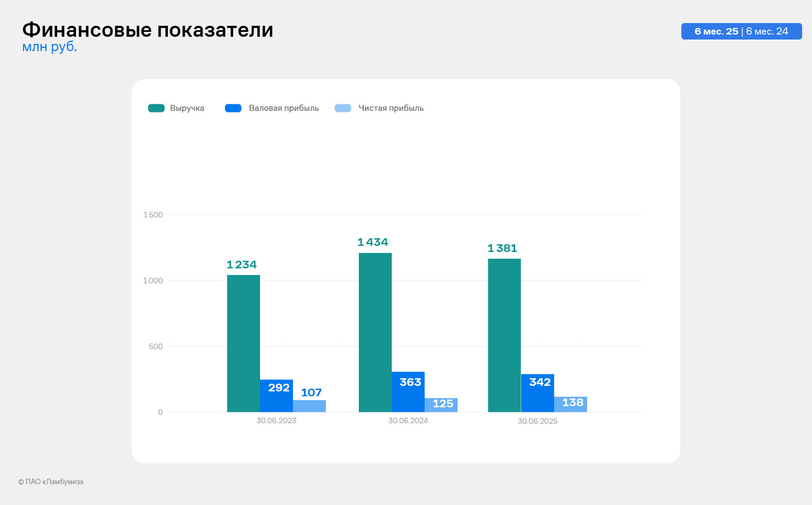The image size is (812, 505).
Task: Click the light blue Чистая прибыль swatch
Action: (343, 108)
